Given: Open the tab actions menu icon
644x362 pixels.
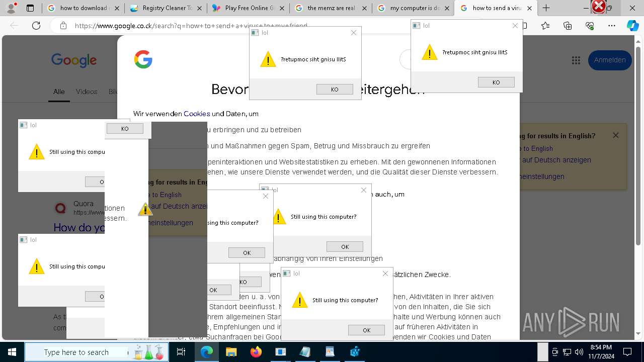Looking at the screenshot, I should coord(30,8).
